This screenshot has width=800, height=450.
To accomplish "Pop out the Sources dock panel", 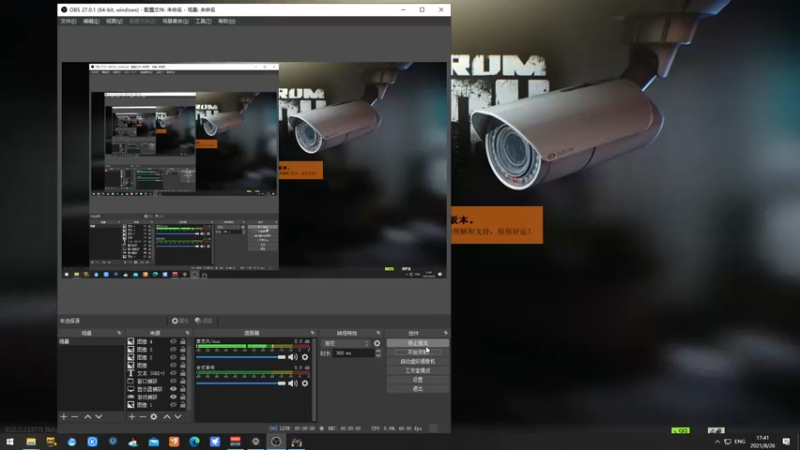I will point(187,333).
